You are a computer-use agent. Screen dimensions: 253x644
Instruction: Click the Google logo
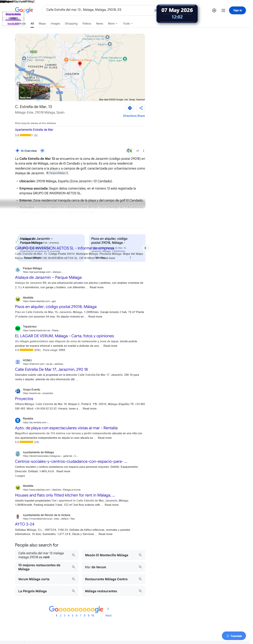24,10
